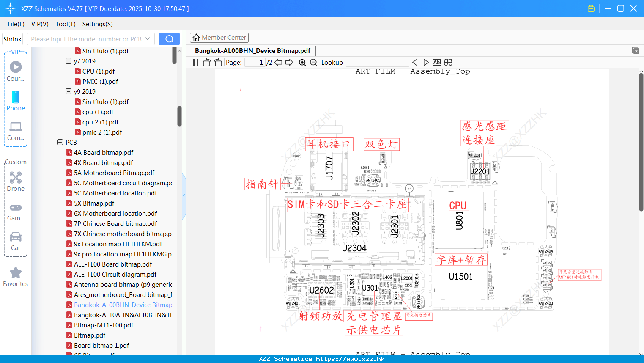Open the Tool(T) menu
Screen dimensions: 644x363
pyautogui.click(x=66, y=24)
